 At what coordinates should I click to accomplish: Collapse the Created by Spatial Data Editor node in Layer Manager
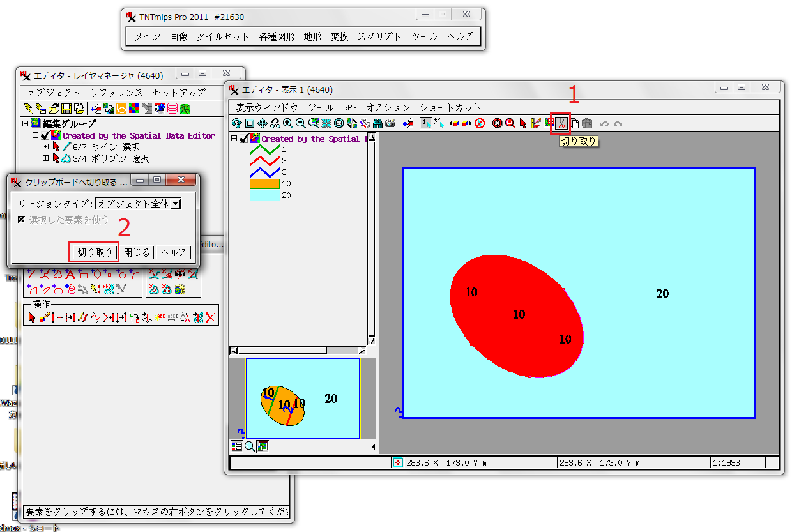pos(35,135)
